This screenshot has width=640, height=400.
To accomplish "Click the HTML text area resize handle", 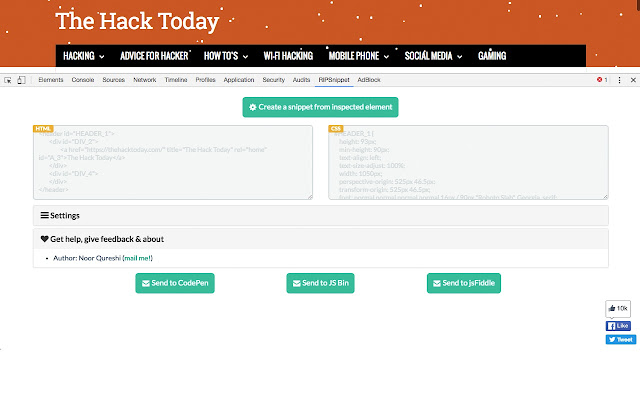I will pos(310,197).
